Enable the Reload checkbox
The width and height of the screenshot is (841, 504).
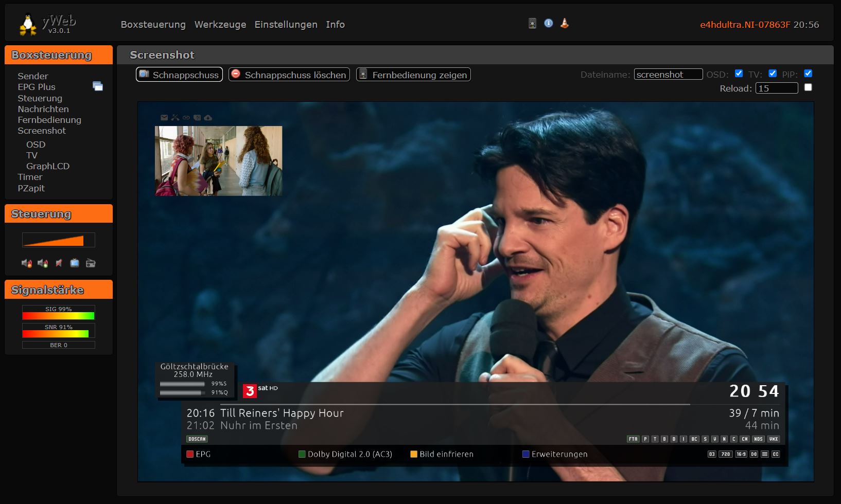coord(808,87)
